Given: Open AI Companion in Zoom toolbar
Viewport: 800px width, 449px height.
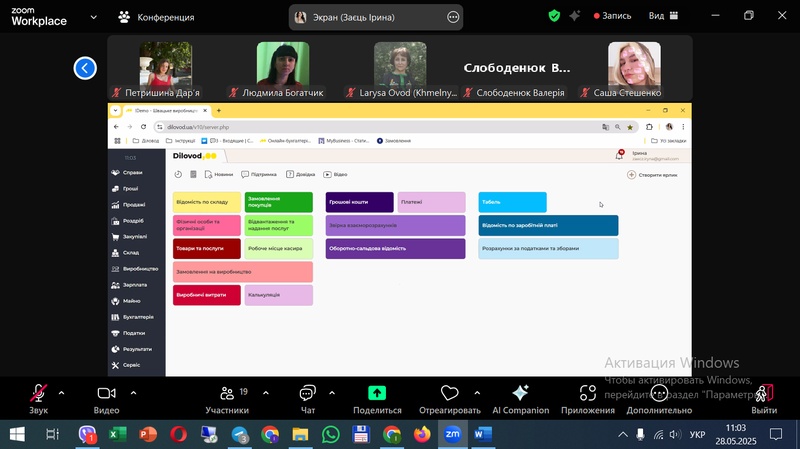Looking at the screenshot, I should point(520,400).
